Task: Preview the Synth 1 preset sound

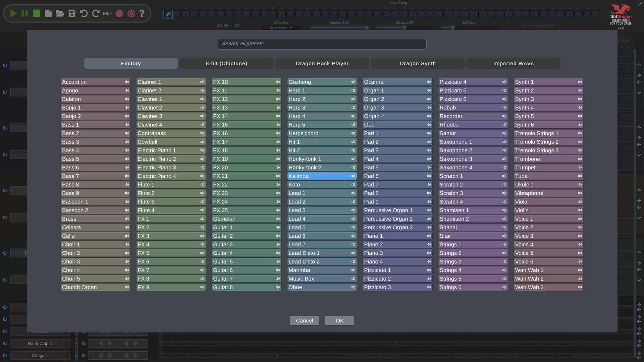Action: tap(580, 82)
